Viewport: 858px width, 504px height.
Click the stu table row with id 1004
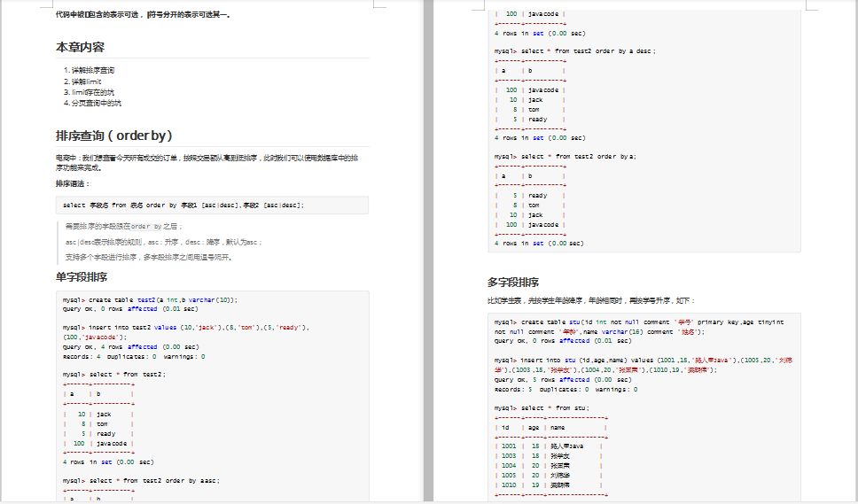[x=549, y=466]
